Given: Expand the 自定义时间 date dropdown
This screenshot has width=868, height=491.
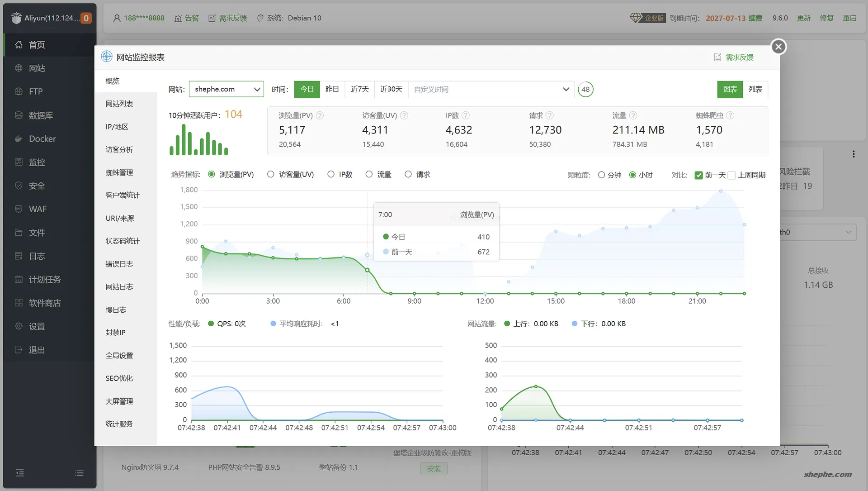Looking at the screenshot, I should pos(491,89).
